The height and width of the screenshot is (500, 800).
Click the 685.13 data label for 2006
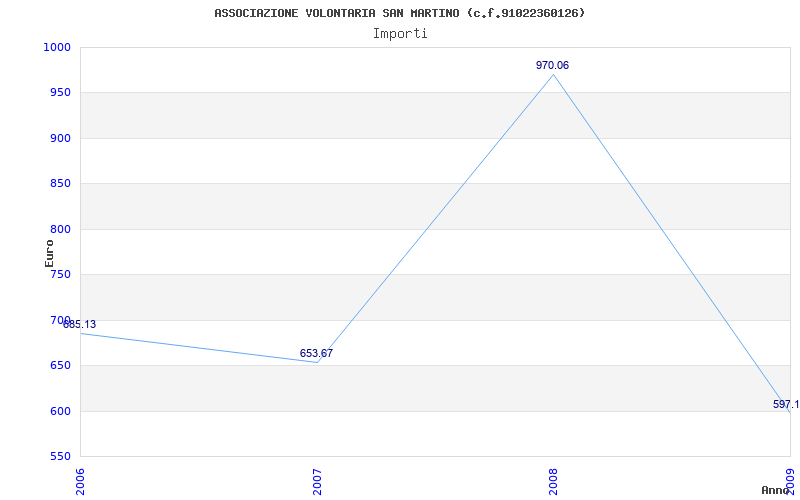[x=80, y=324]
